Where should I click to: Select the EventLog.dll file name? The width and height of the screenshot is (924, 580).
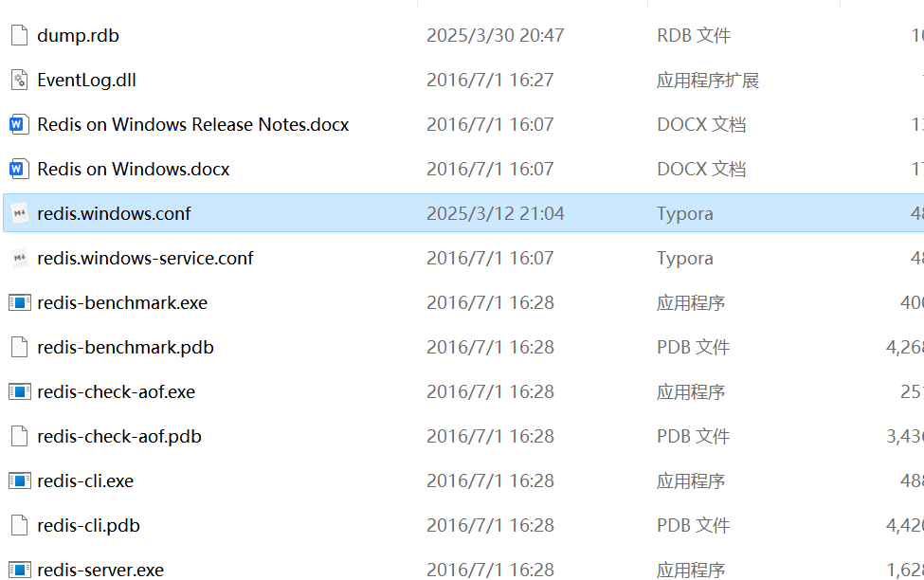click(x=86, y=81)
